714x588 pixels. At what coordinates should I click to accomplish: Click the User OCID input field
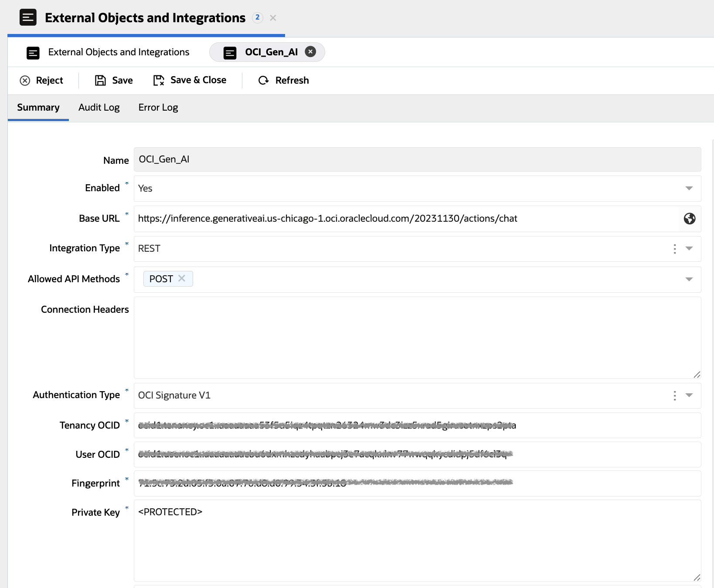pos(417,455)
